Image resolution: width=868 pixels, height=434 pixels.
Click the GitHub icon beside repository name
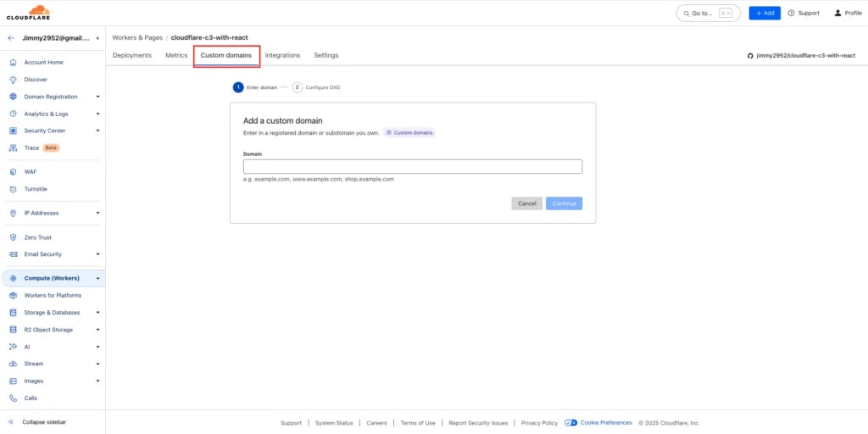pos(751,56)
